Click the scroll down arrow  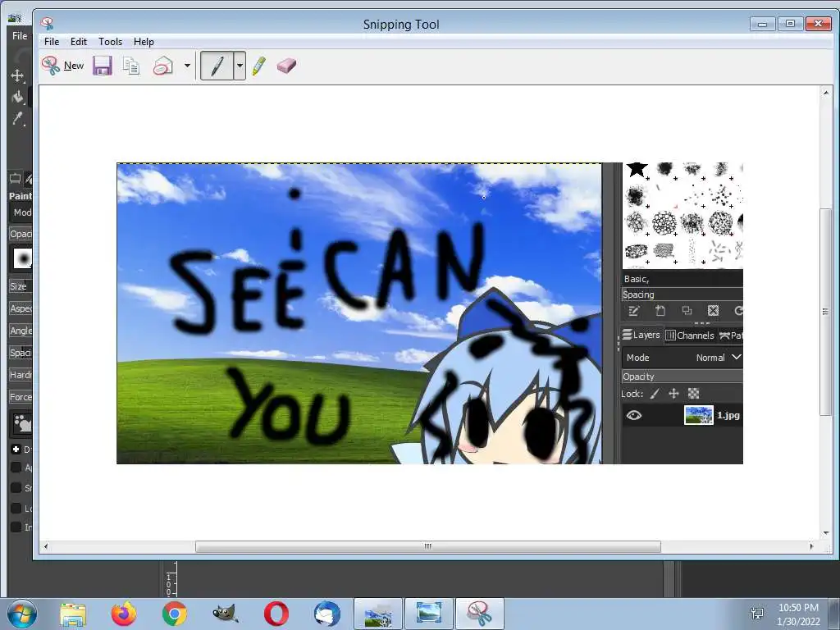[825, 533]
